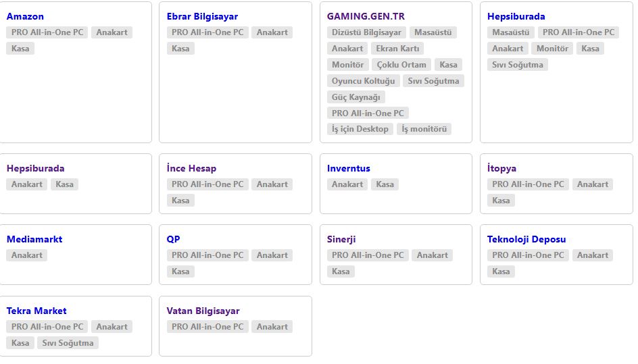638x364 pixels.
Task: Click Dizüstü Bilgisayar tag in GAMING.GEN.TR card
Action: coord(366,32)
